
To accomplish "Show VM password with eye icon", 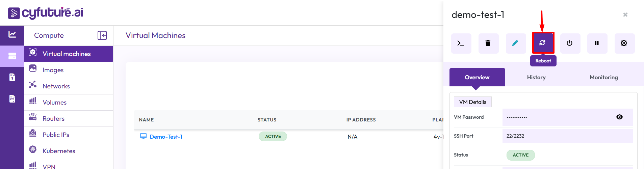I will [x=619, y=117].
